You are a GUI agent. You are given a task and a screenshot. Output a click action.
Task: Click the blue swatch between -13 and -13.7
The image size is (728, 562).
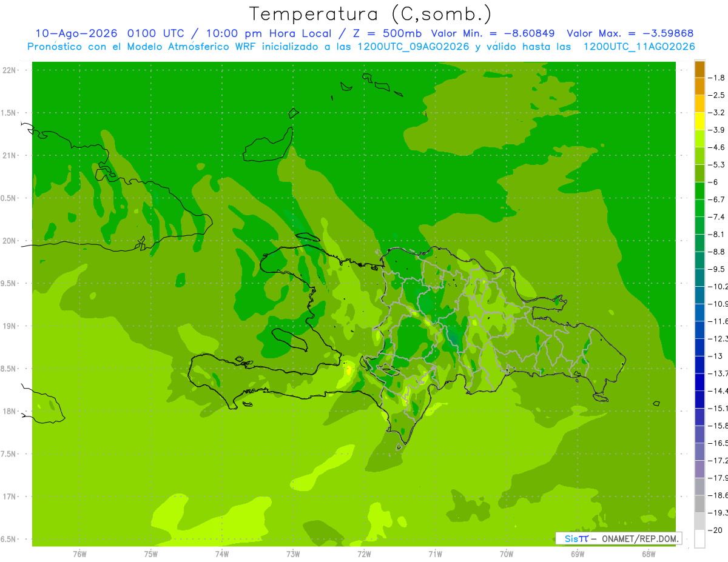click(x=699, y=364)
